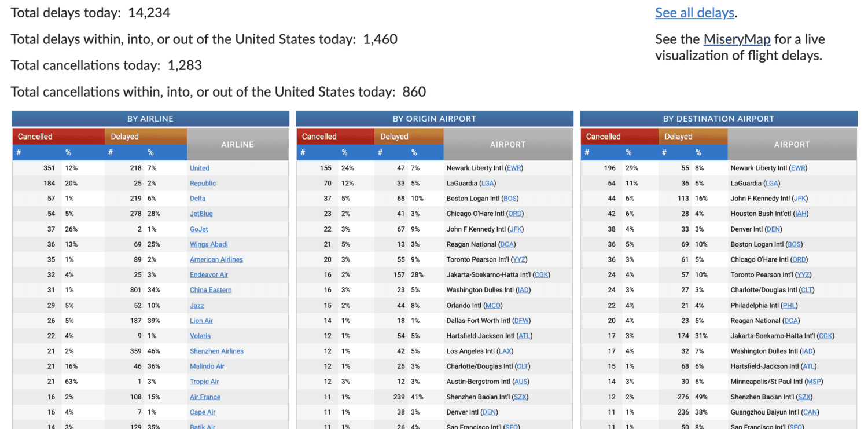Open the MiseryMap visualization link

737,39
